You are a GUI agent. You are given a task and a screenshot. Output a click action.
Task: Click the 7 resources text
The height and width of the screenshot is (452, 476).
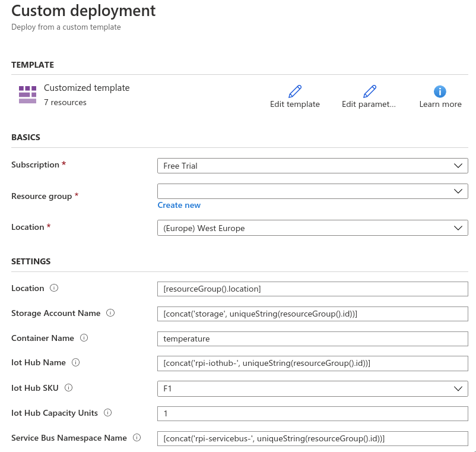[65, 102]
